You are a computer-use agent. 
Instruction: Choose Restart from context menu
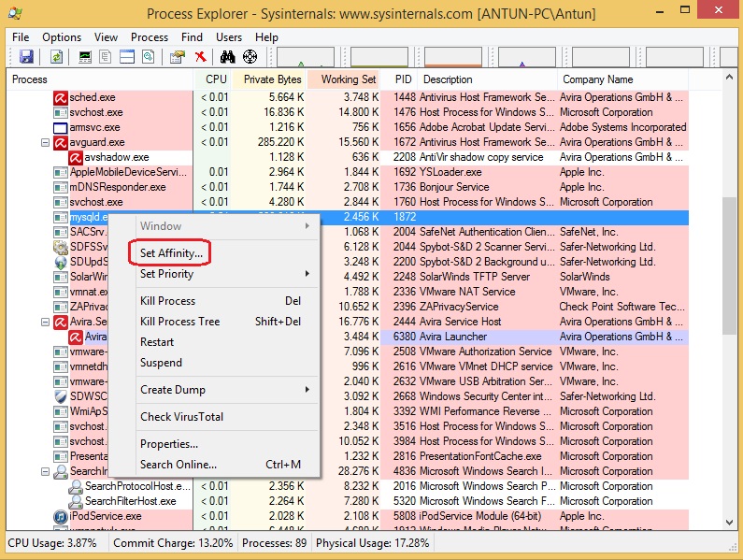(x=227, y=342)
